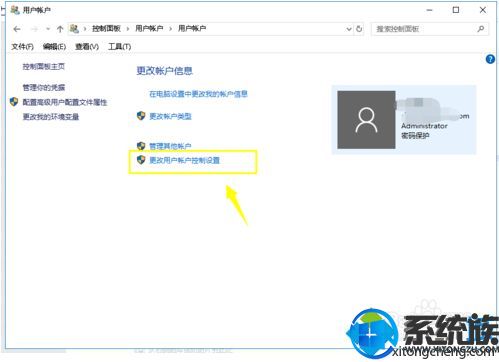Click shield icon beside 管理其他帐户
Image resolution: width=499 pixels, height=362 pixels.
141,146
